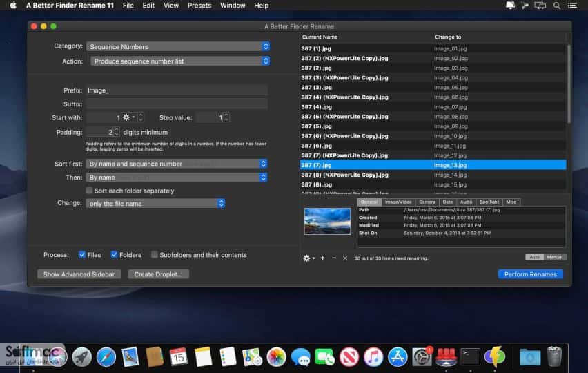Click the plus icon to add files
The image size is (588, 373).
[322, 258]
